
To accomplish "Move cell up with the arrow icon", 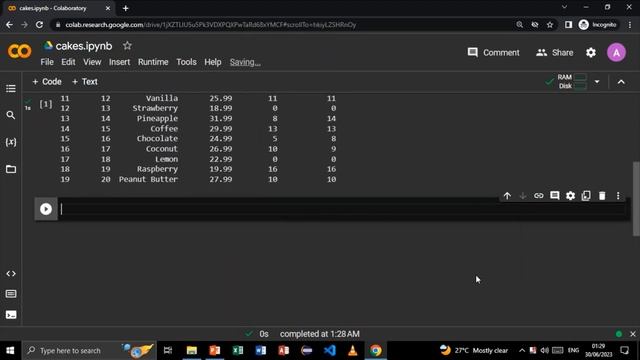I will pos(507,196).
